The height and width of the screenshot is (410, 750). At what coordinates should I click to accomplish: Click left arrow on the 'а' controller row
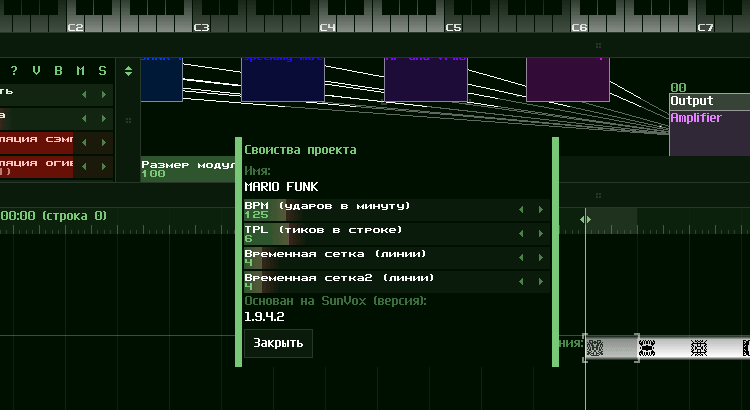[x=84, y=119]
